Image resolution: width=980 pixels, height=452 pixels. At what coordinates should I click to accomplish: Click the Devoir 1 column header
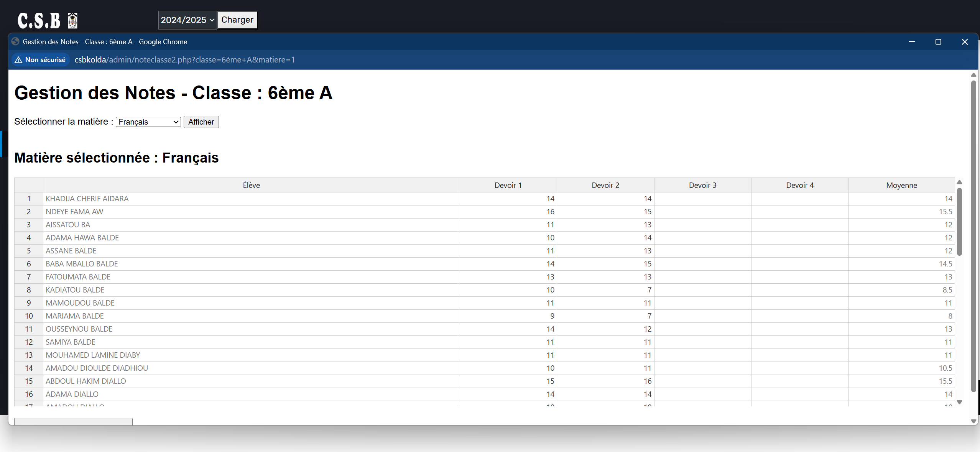click(x=508, y=185)
